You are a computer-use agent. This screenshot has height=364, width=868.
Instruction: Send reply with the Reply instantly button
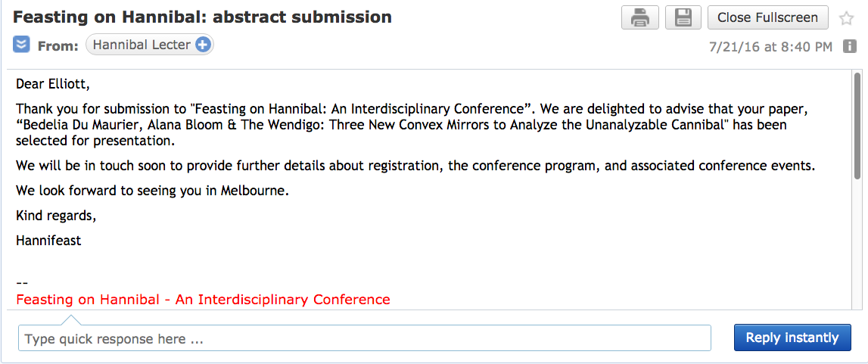(x=792, y=338)
